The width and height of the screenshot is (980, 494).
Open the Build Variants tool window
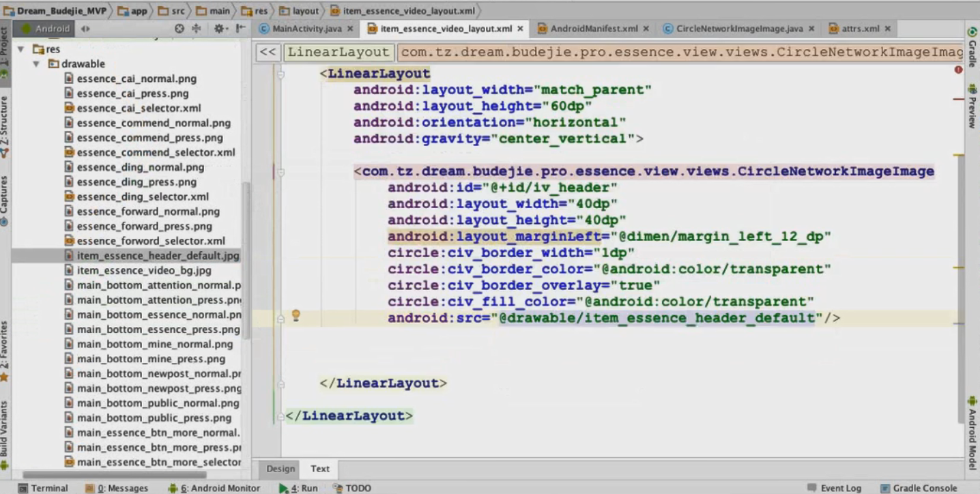coord(5,435)
